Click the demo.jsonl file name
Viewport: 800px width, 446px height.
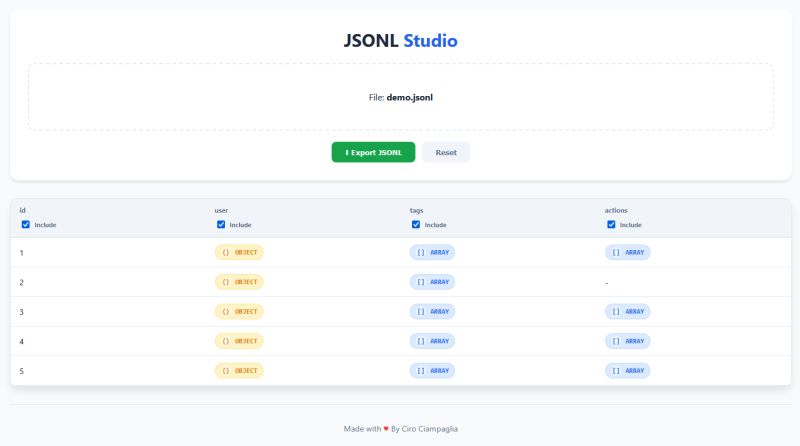[x=410, y=97]
